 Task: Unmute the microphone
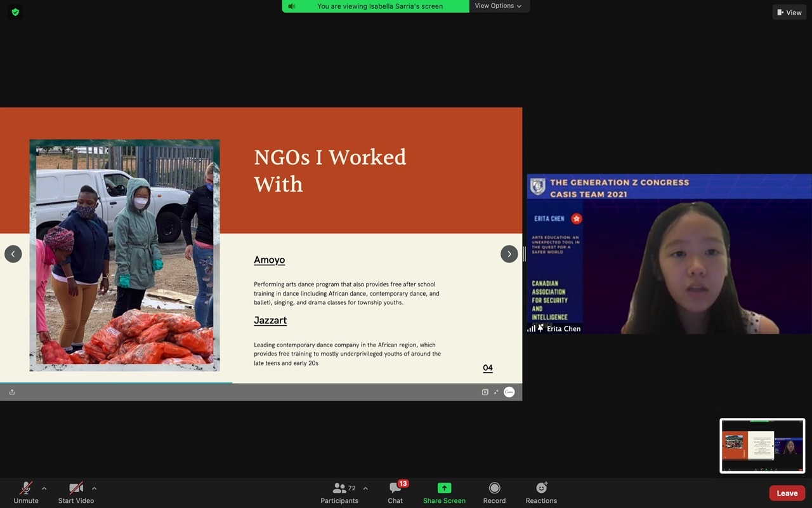(x=26, y=489)
